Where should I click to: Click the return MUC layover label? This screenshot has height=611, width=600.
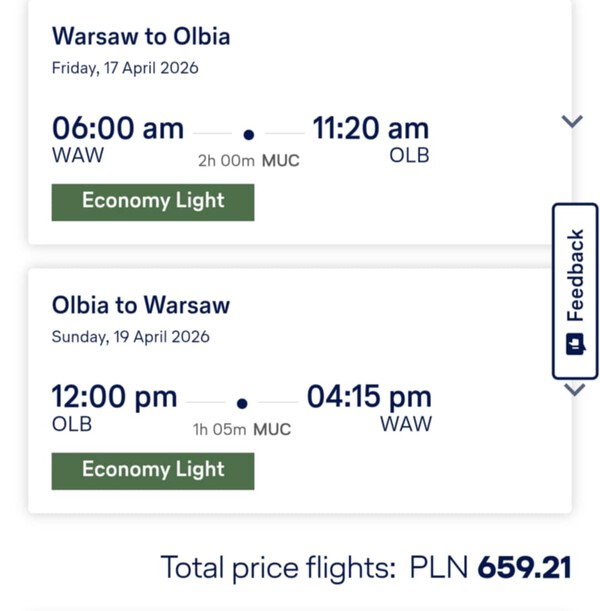pos(272,429)
